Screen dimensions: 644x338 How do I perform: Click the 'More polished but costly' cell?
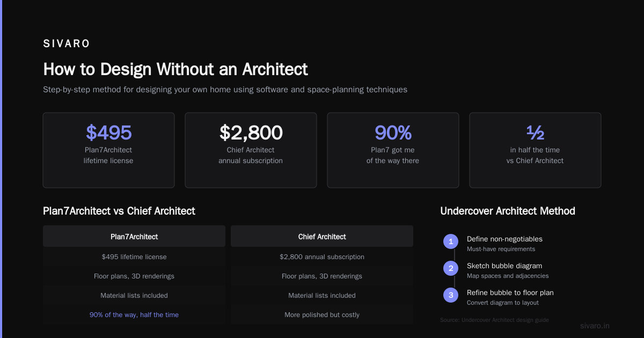pyautogui.click(x=322, y=314)
